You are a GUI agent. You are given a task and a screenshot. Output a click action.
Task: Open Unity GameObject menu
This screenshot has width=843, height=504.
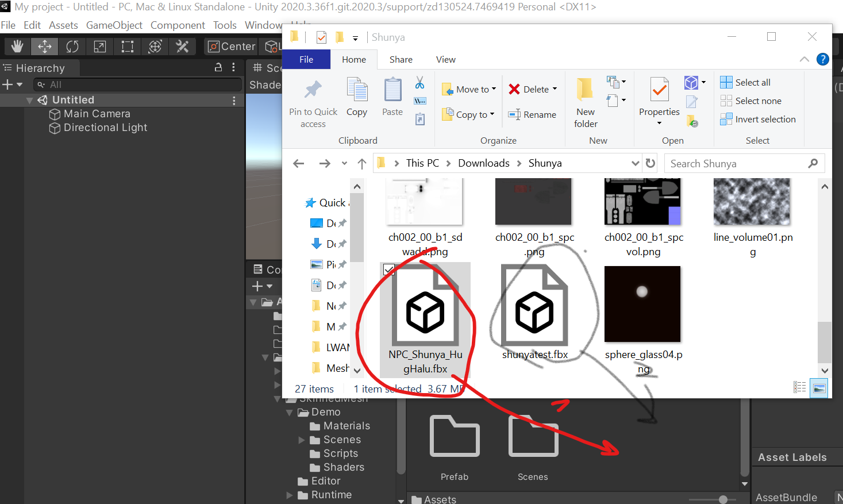pyautogui.click(x=114, y=25)
